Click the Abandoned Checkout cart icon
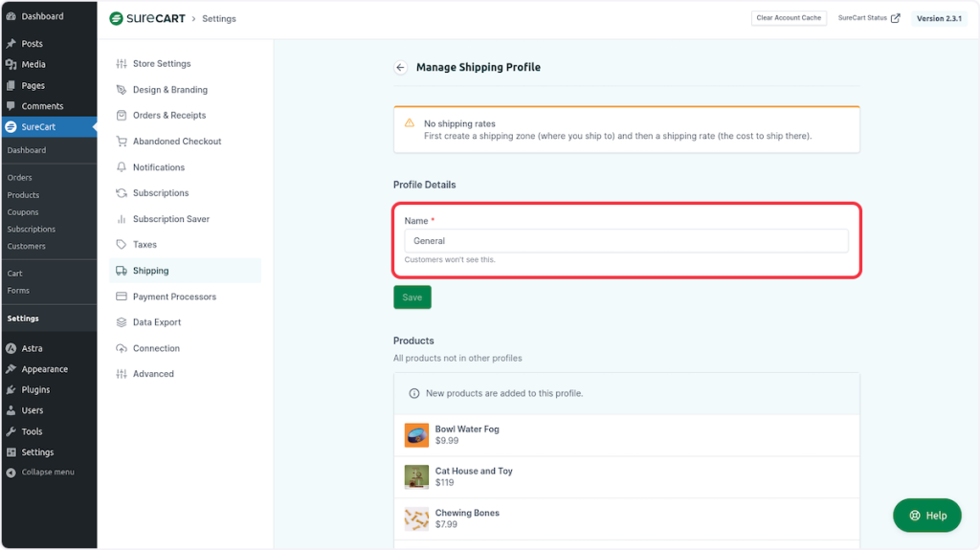 coord(122,142)
